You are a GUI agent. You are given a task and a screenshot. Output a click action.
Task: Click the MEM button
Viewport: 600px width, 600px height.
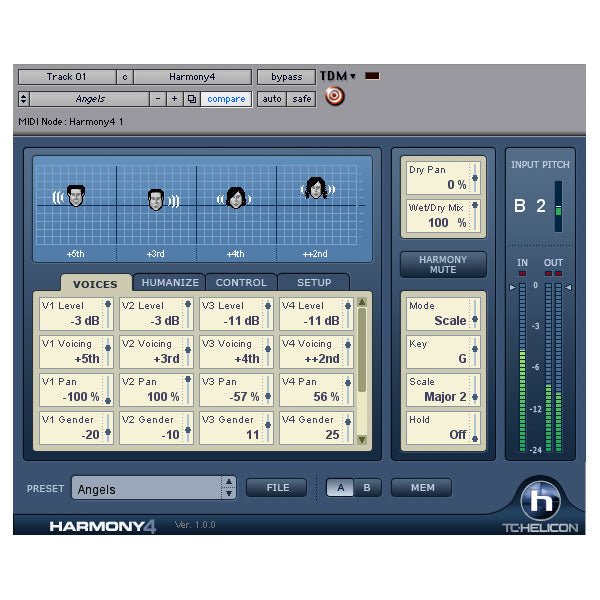coord(422,488)
